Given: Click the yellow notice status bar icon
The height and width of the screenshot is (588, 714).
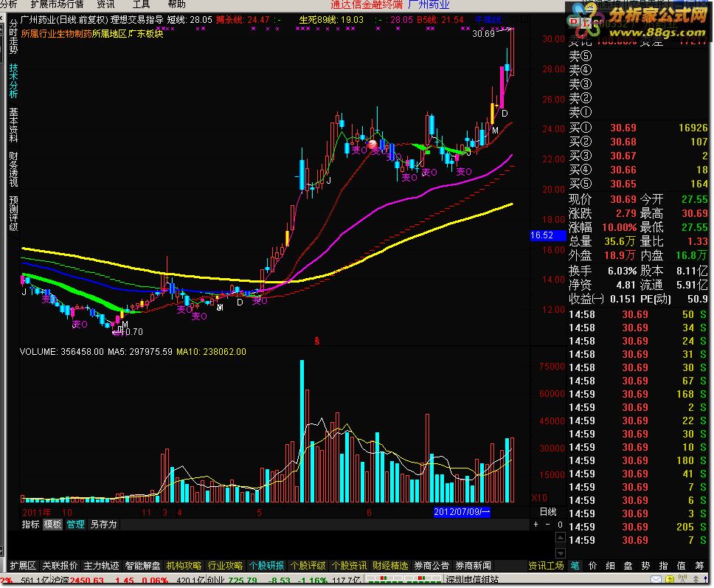Looking at the screenshot, I should pyautogui.click(x=670, y=580).
